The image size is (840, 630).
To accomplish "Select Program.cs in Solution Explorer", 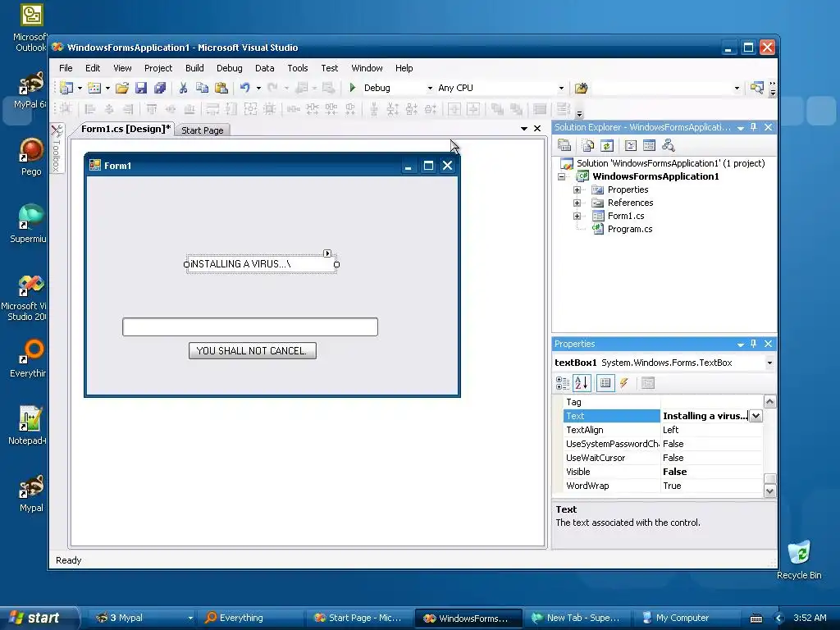I will coord(629,229).
